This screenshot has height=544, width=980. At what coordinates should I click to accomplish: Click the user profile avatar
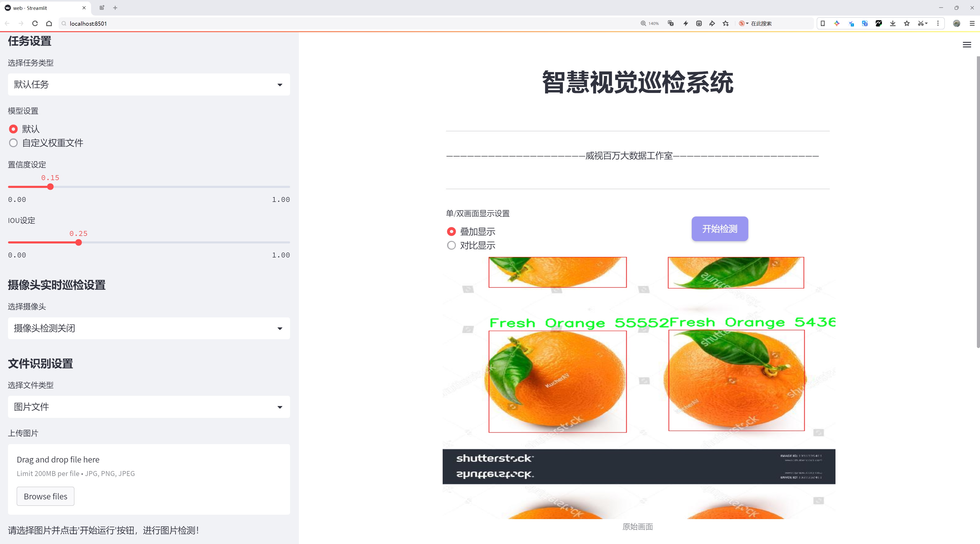pos(956,23)
